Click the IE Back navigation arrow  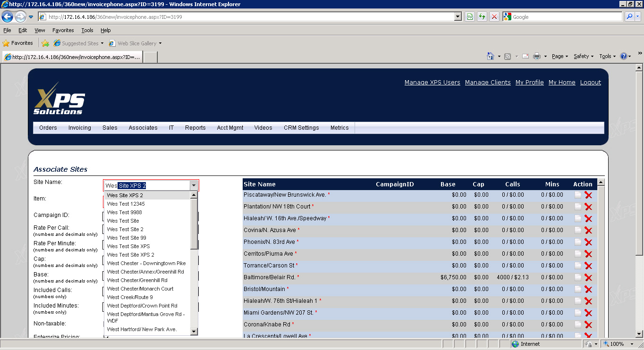coord(7,17)
